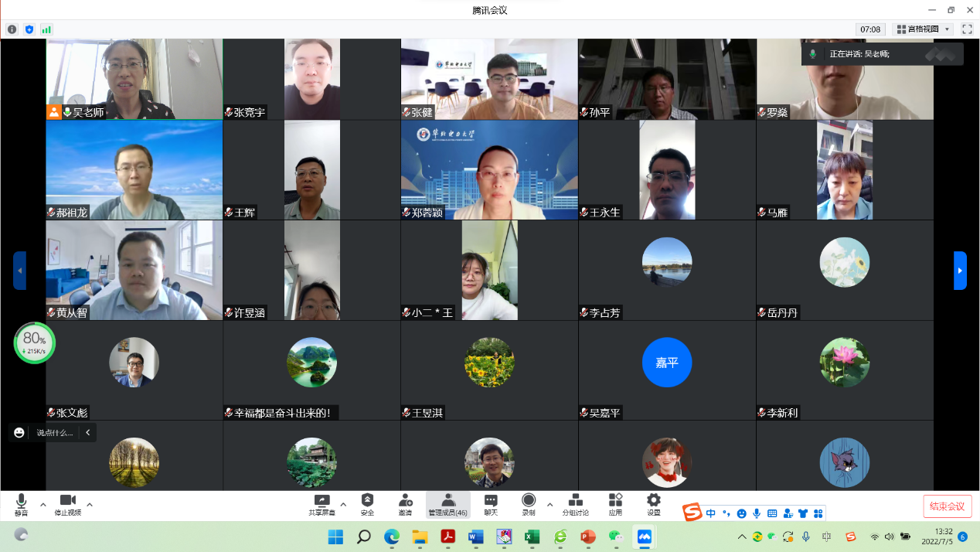Click the 邀请 invite icon
The width and height of the screenshot is (980, 552).
[x=405, y=504]
